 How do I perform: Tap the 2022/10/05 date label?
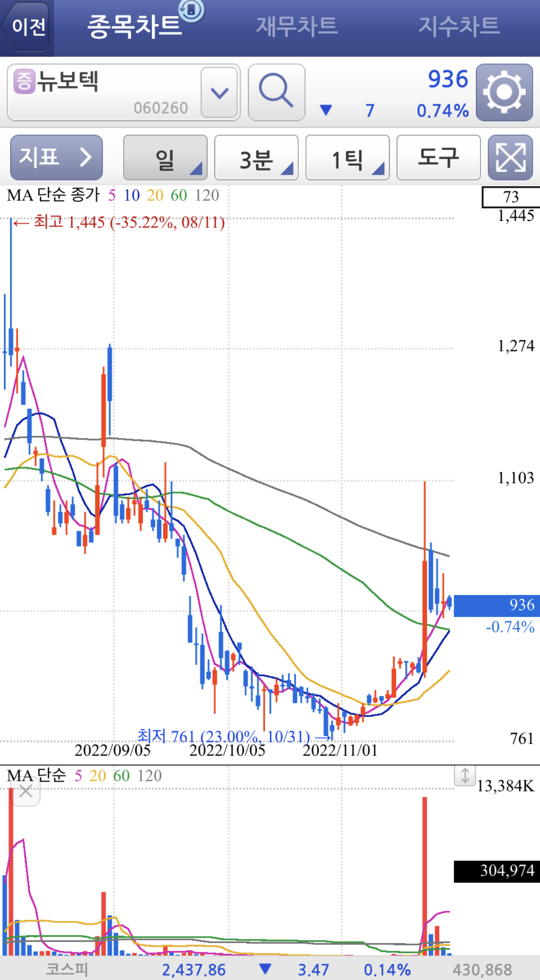pyautogui.click(x=227, y=750)
